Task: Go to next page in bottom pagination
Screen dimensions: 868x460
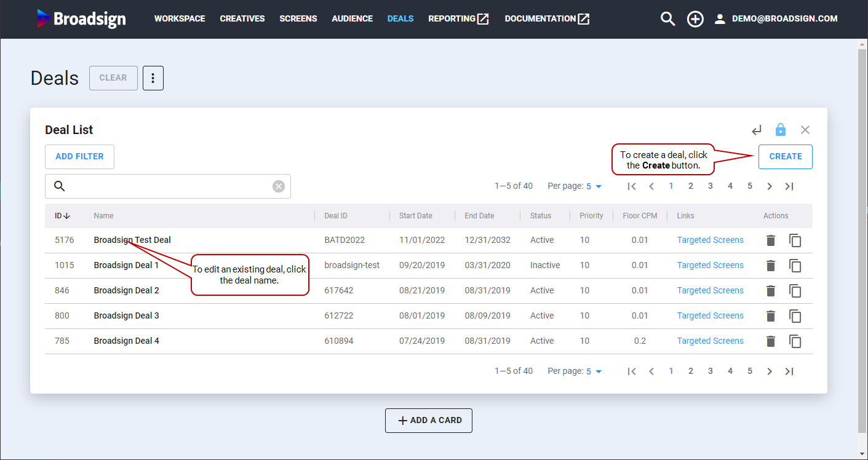Action: [x=770, y=371]
